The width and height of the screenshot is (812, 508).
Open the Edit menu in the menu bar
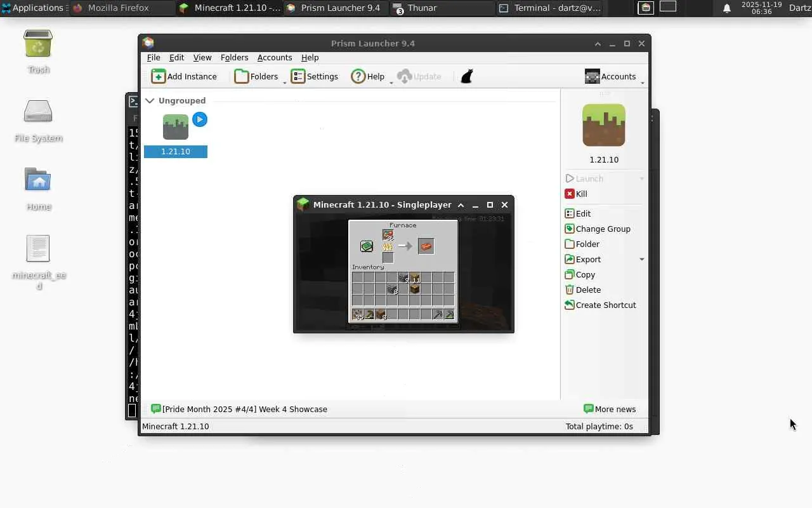(x=176, y=57)
